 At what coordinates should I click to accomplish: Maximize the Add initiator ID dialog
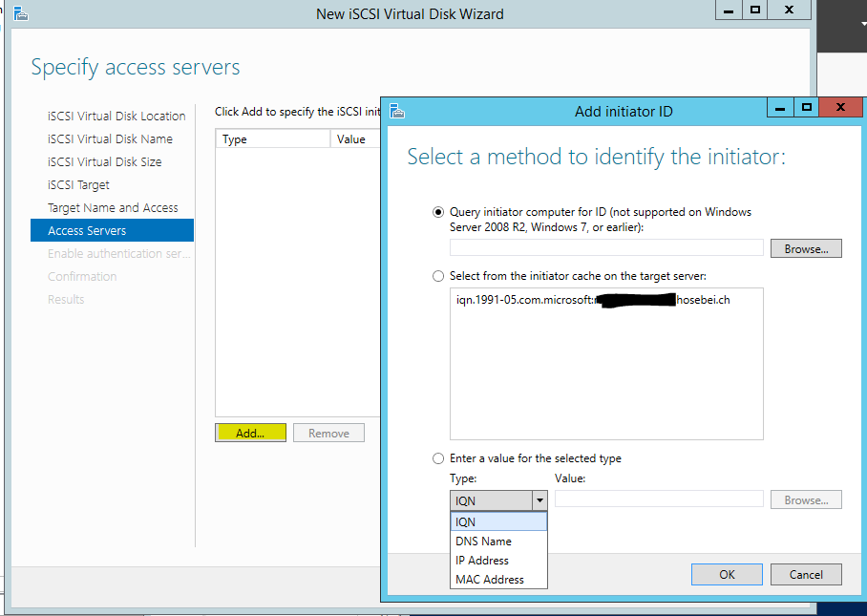click(807, 107)
